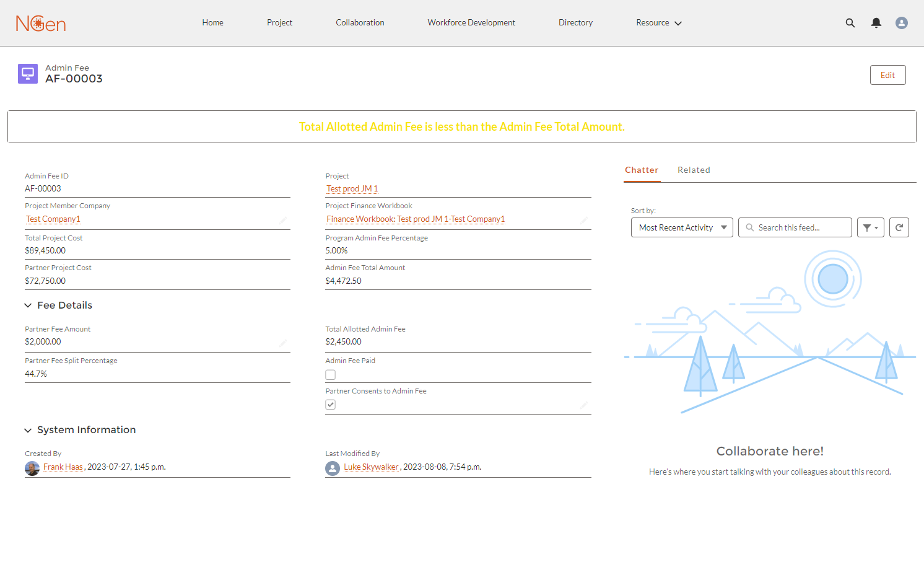Refresh the Chatter feed
924x580 pixels.
tap(899, 227)
